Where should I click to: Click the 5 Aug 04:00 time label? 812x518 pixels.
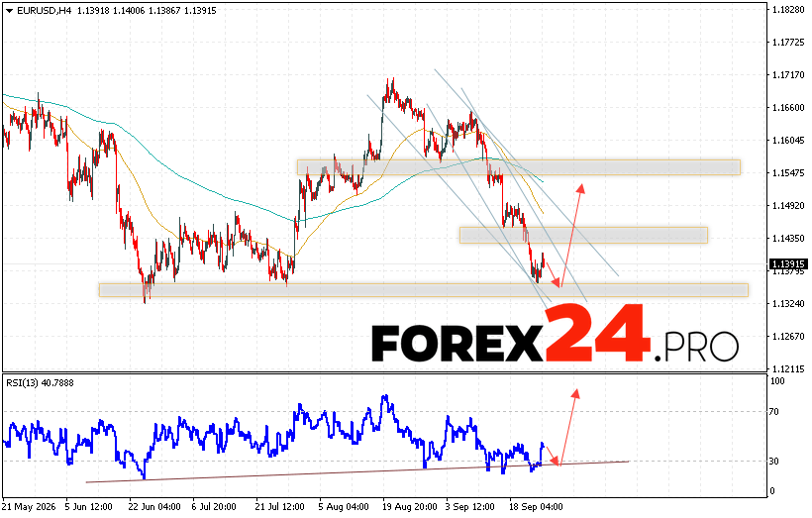[344, 506]
